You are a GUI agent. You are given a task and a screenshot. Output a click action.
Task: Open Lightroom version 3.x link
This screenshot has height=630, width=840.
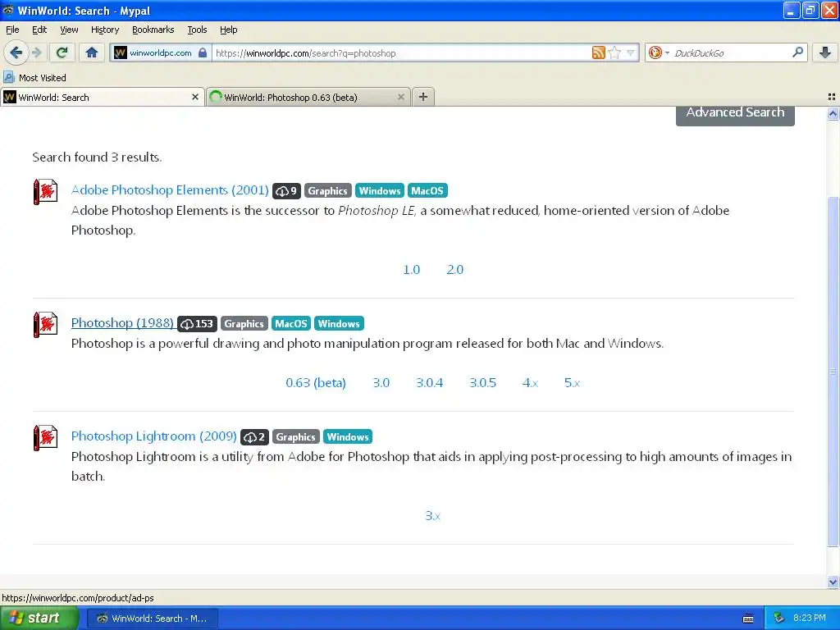click(433, 516)
